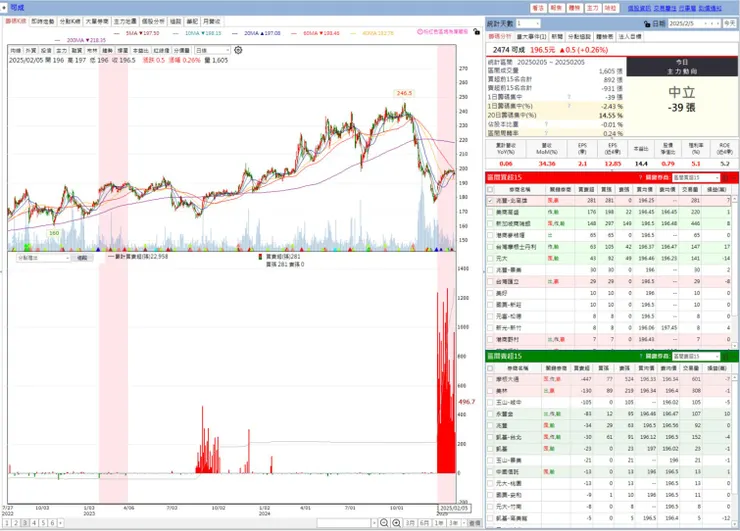Viewport: 740px width, 531px height.
Task: Open the dropdown arrow after the 3年 button
Action: tap(464, 523)
